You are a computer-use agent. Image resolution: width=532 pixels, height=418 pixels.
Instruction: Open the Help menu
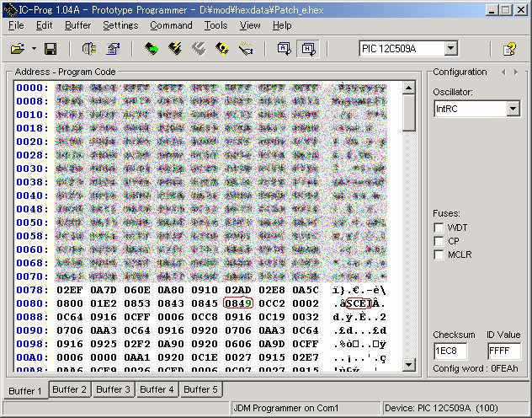[x=282, y=25]
